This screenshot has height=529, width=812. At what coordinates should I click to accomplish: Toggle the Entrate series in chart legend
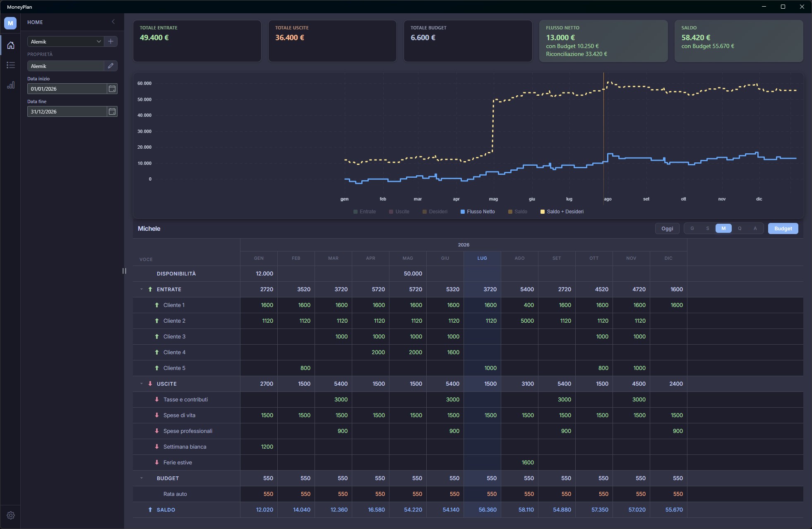365,212
